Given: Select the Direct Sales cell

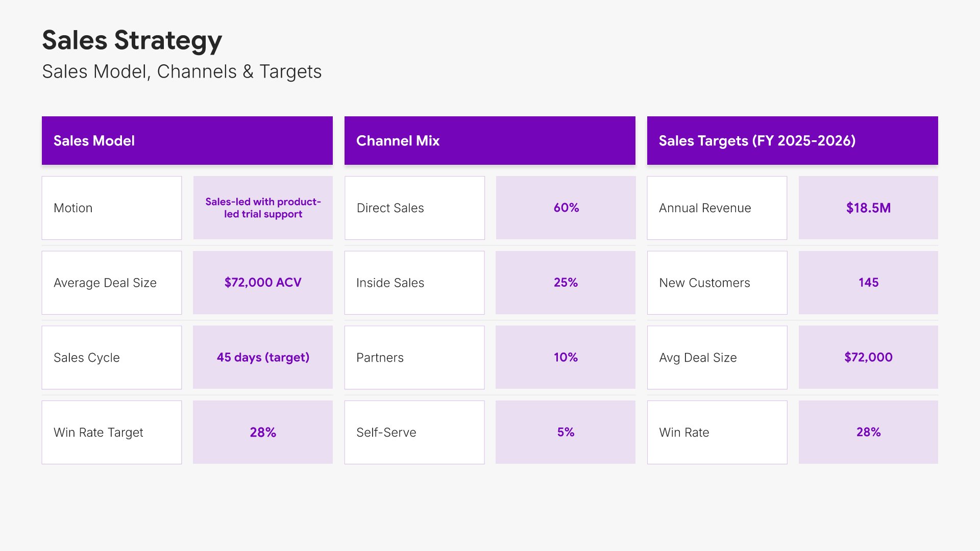Looking at the screenshot, I should (x=414, y=208).
